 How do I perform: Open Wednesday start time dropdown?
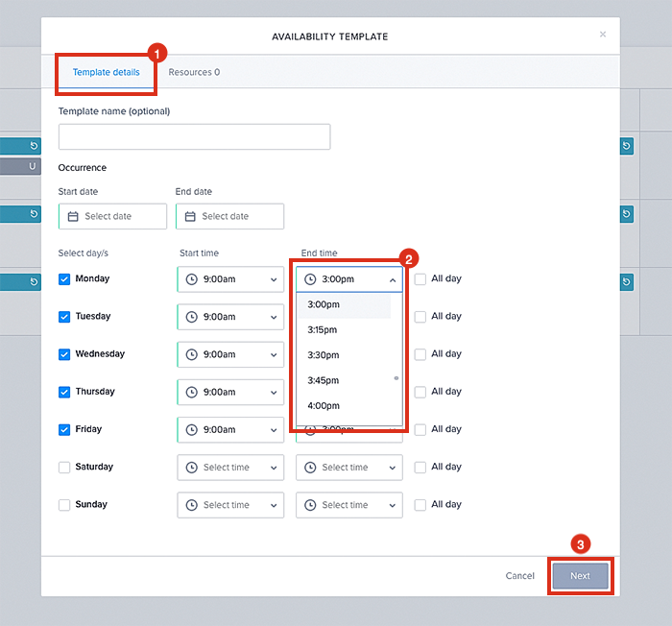click(230, 354)
